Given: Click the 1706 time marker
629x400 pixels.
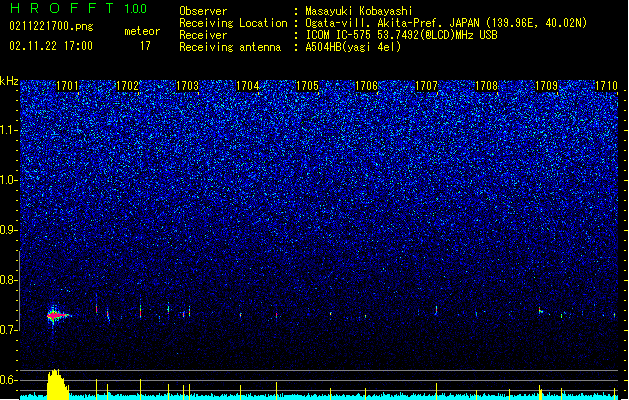Looking at the screenshot, I should pos(367,86).
